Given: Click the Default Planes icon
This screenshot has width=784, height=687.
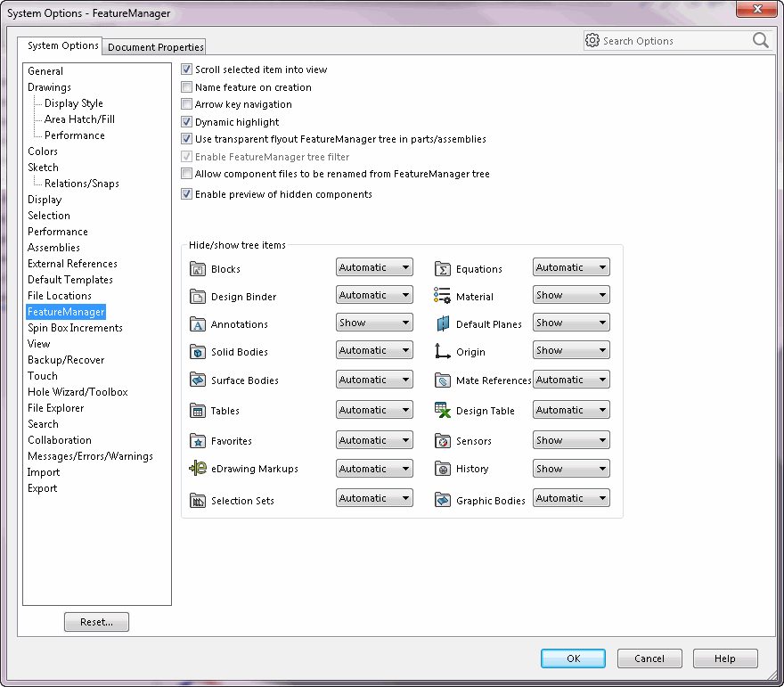Looking at the screenshot, I should [443, 324].
